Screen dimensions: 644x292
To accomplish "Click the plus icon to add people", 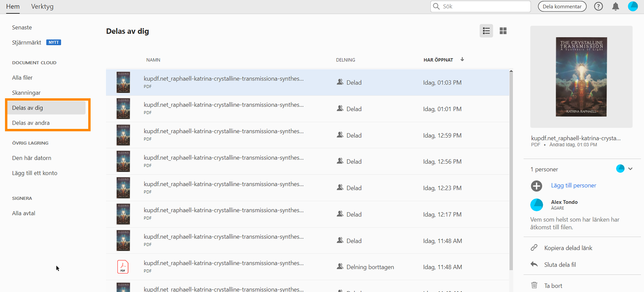I will point(536,186).
